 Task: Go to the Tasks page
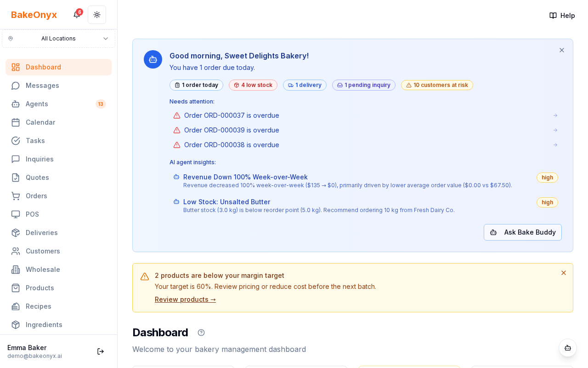tap(58, 141)
